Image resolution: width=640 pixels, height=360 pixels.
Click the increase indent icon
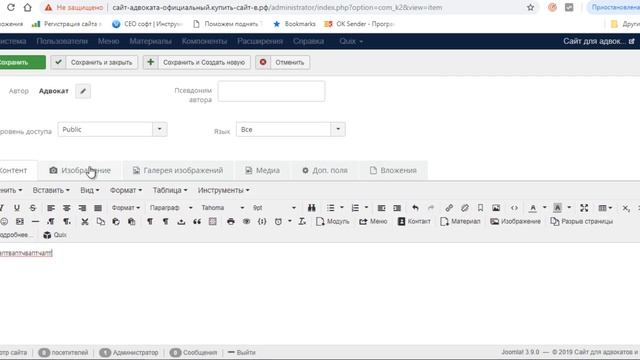[397, 208]
